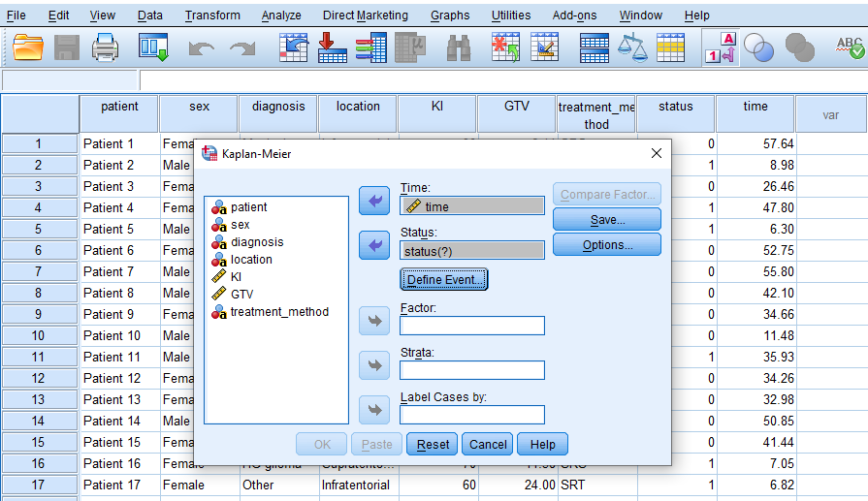The height and width of the screenshot is (501, 868).
Task: Insert variable toolbar icon
Action: pyautogui.click(x=544, y=47)
